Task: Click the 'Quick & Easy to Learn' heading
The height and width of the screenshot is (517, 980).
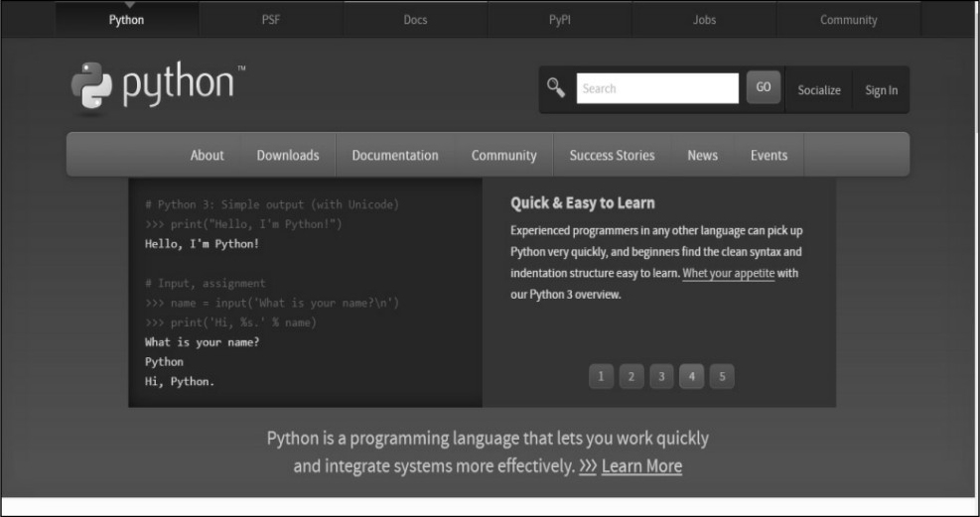Action: point(583,202)
